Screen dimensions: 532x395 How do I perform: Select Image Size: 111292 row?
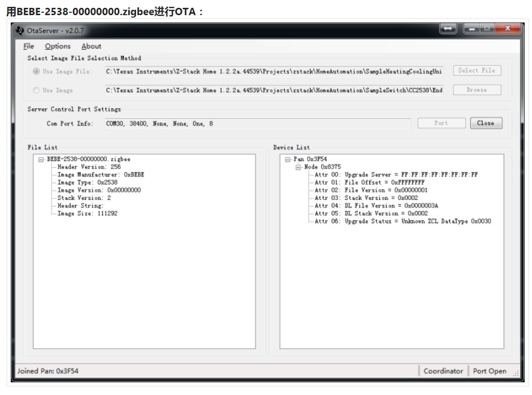pyautogui.click(x=87, y=214)
